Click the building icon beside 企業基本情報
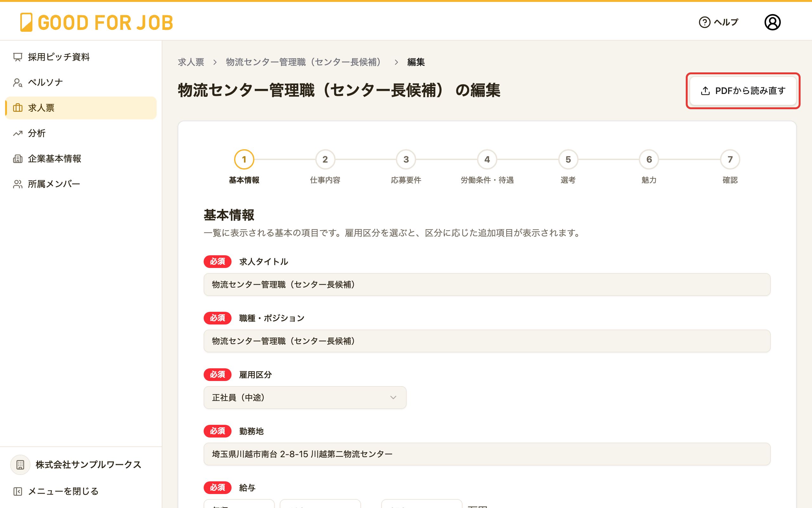The width and height of the screenshot is (812, 508). click(18, 158)
